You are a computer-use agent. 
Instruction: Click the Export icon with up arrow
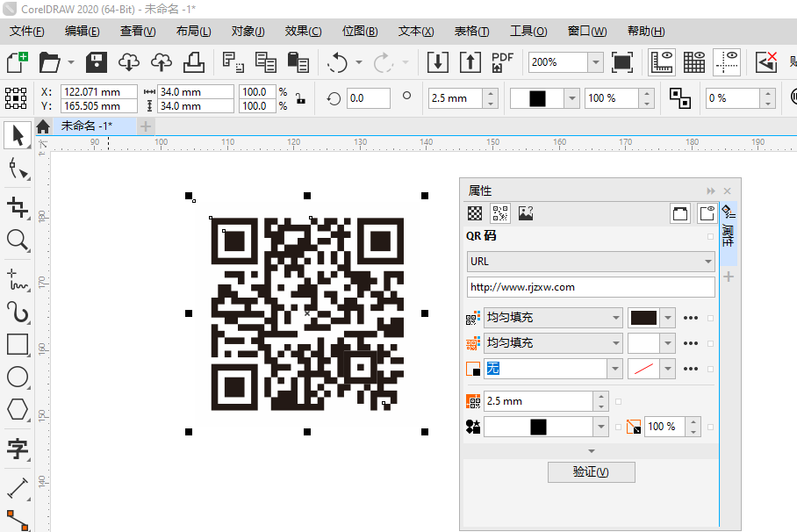(x=470, y=62)
